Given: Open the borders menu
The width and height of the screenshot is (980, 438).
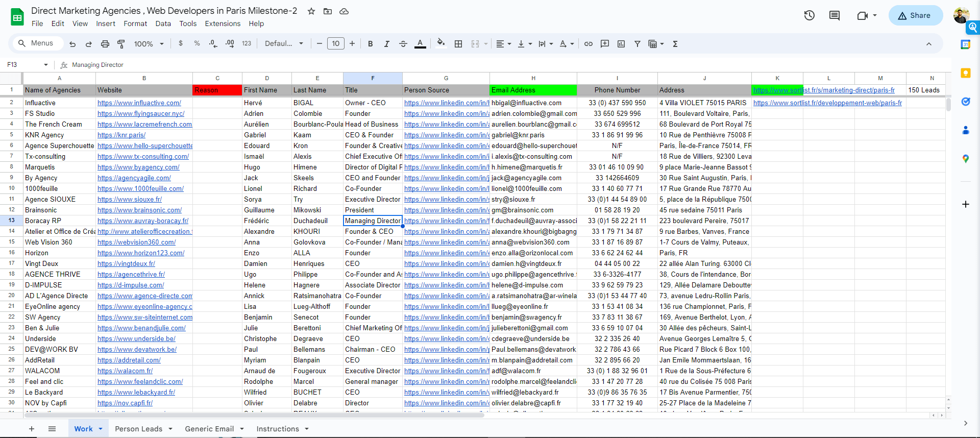Looking at the screenshot, I should click(x=458, y=44).
